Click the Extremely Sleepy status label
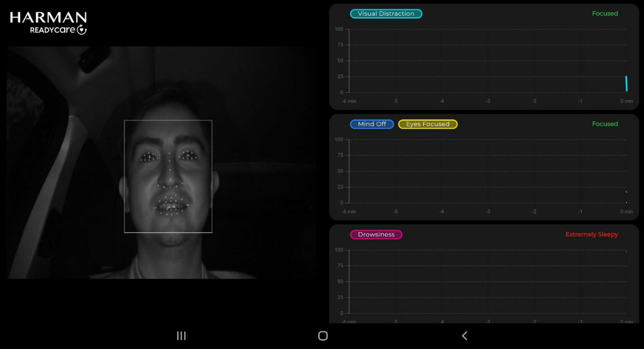This screenshot has height=349, width=644. (591, 234)
